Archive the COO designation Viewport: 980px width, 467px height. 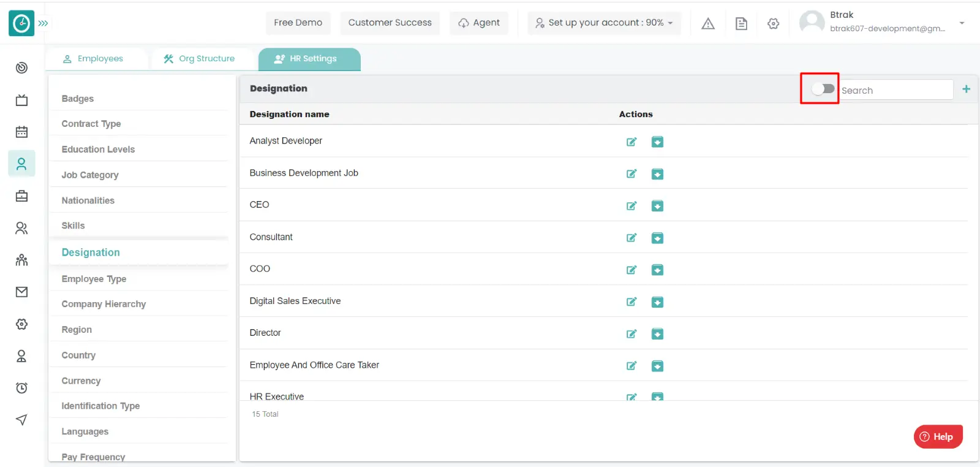pyautogui.click(x=657, y=270)
